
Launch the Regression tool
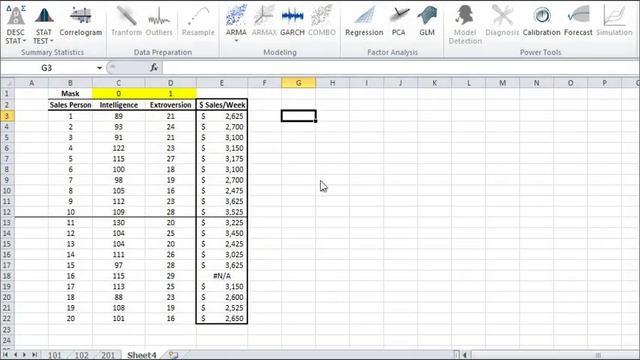click(x=364, y=21)
